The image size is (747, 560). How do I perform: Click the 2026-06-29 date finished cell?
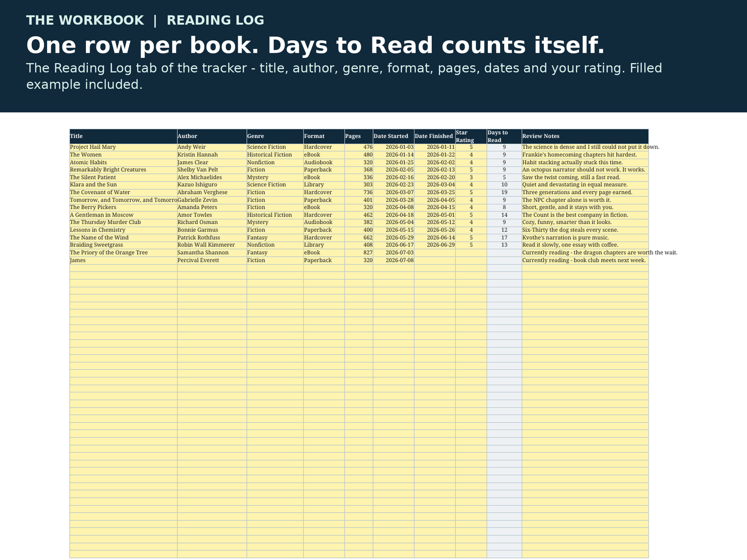(x=435, y=245)
